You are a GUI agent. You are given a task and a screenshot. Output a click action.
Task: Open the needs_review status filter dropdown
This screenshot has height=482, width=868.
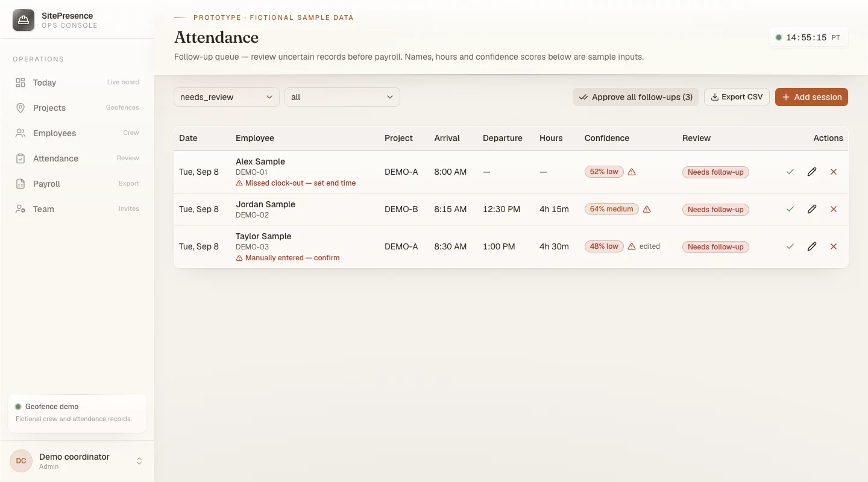click(227, 97)
